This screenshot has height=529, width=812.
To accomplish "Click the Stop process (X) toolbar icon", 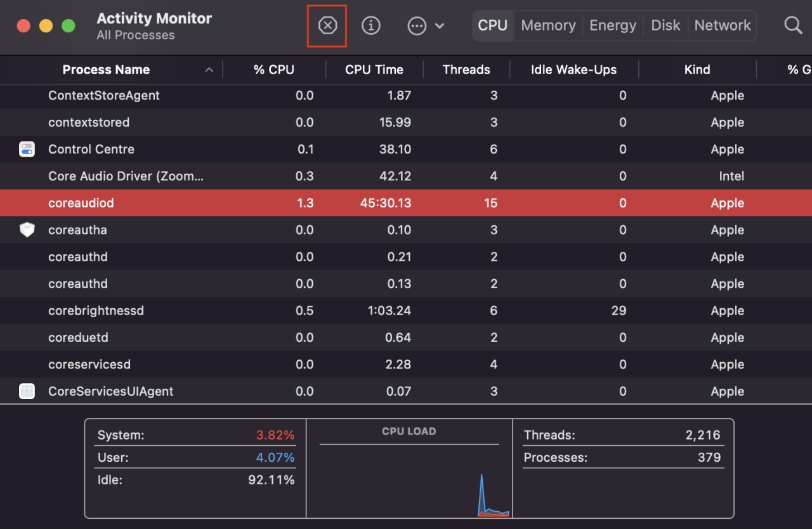I will (327, 25).
